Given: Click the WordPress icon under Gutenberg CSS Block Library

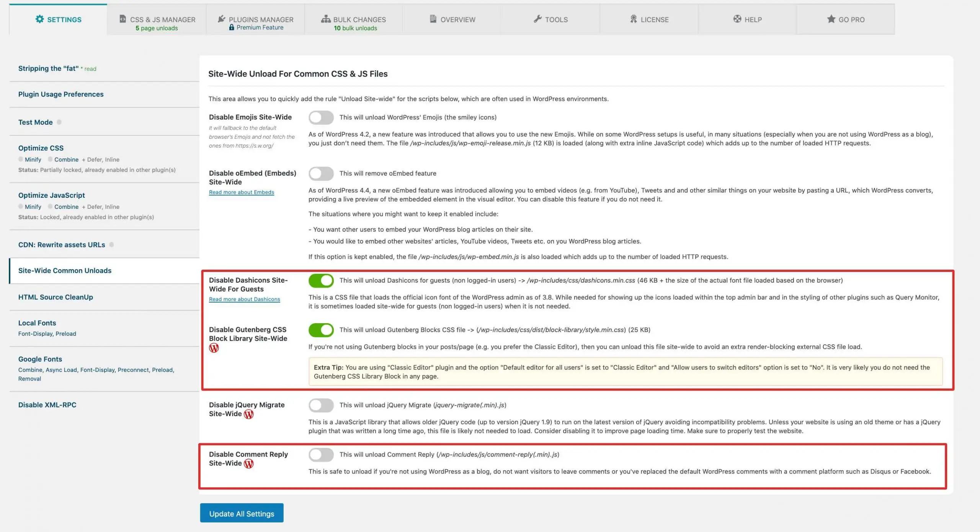Looking at the screenshot, I should [214, 348].
